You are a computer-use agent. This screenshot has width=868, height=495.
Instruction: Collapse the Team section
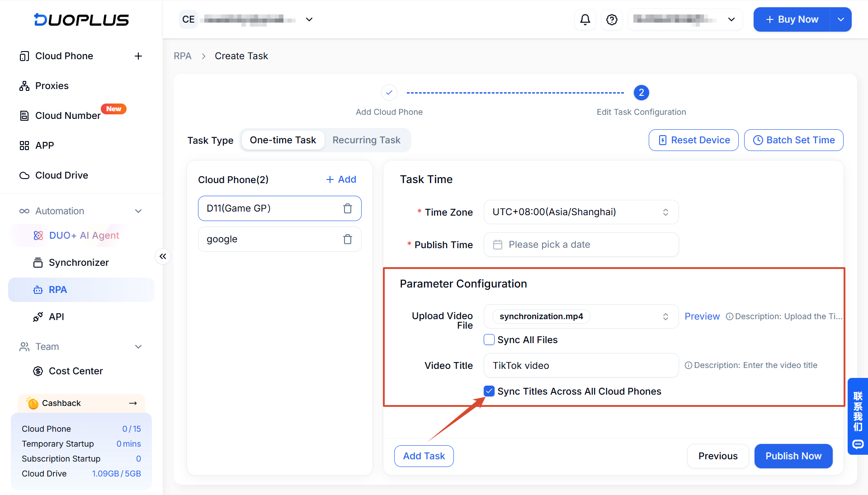pyautogui.click(x=138, y=347)
